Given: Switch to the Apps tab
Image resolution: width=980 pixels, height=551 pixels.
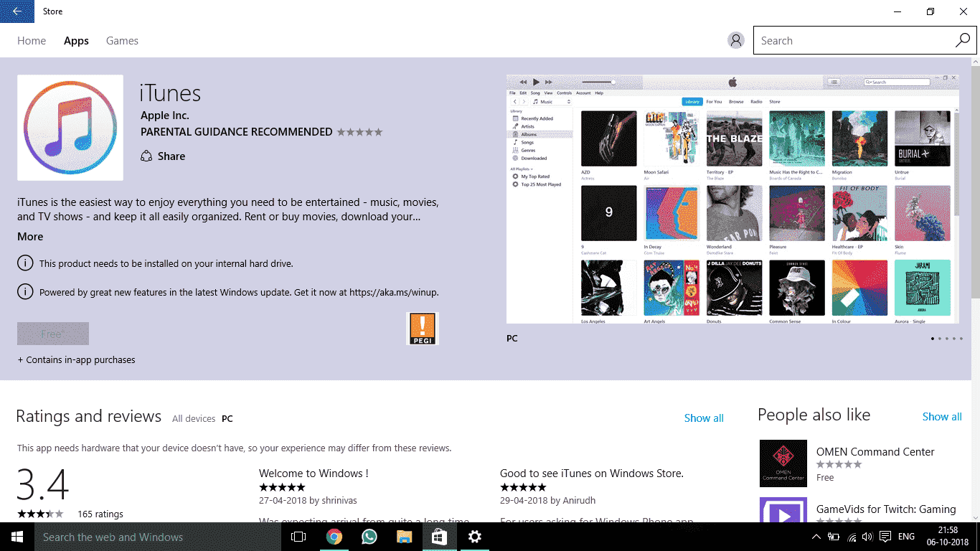Looking at the screenshot, I should coord(76,41).
